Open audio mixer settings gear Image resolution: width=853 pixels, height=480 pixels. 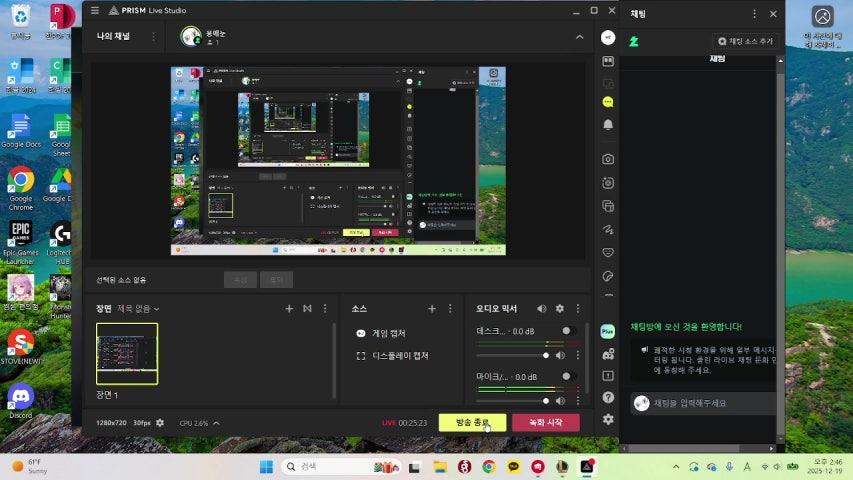560,309
